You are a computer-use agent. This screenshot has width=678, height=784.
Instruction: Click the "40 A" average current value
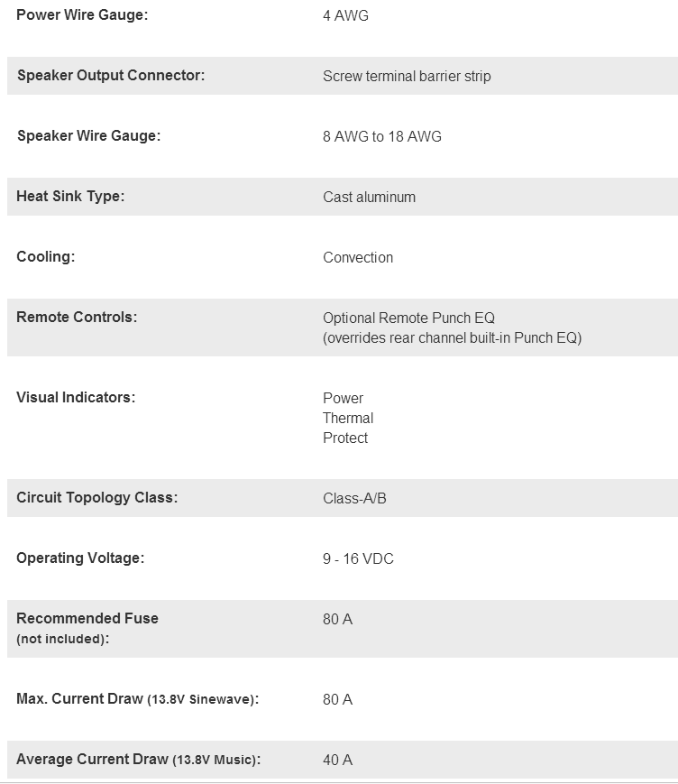coord(337,761)
